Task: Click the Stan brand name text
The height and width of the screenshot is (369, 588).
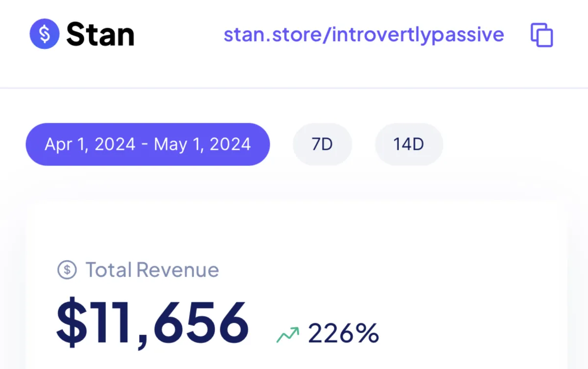Action: click(100, 34)
